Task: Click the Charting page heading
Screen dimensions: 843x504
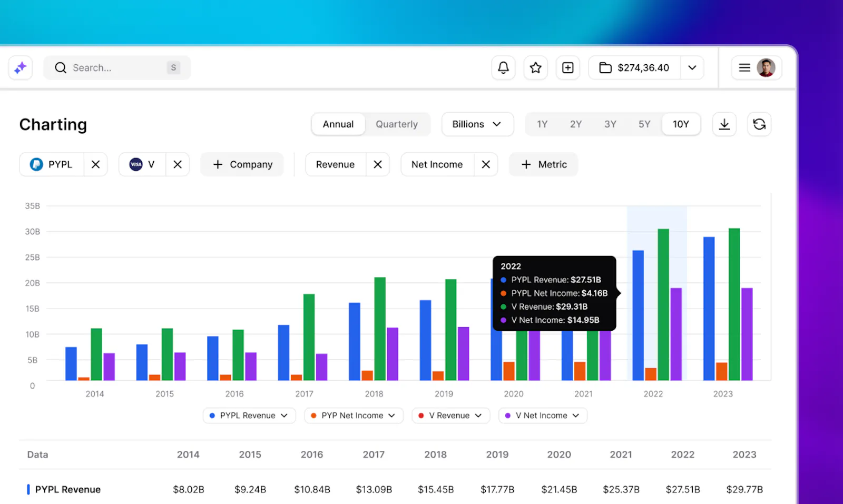Action: click(53, 124)
